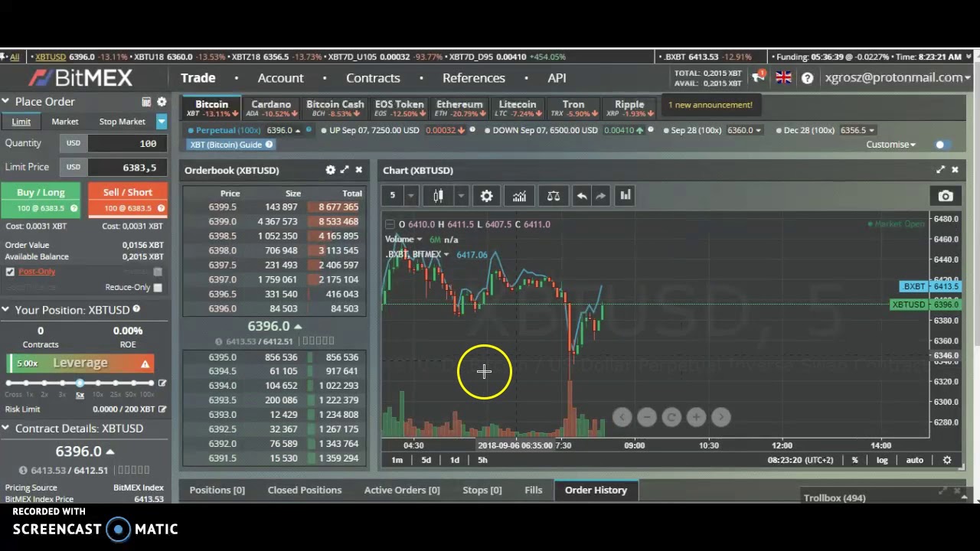Toggle the Reduce-Only checkbox
The height and width of the screenshot is (551, 980).
point(158,287)
